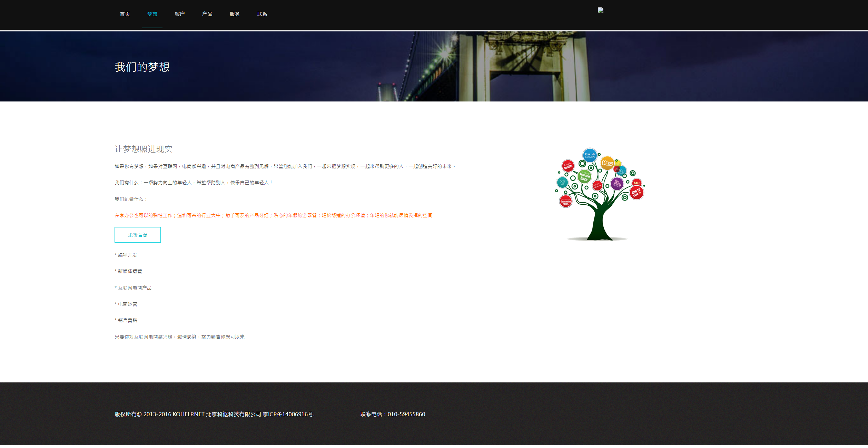
Task: Click the green Your text here badge
Action: point(584,177)
